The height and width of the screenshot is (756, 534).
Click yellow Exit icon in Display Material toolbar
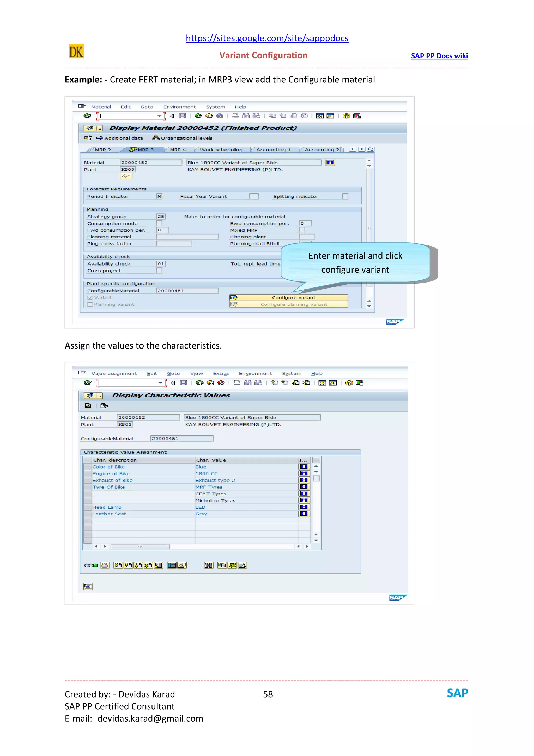[209, 116]
